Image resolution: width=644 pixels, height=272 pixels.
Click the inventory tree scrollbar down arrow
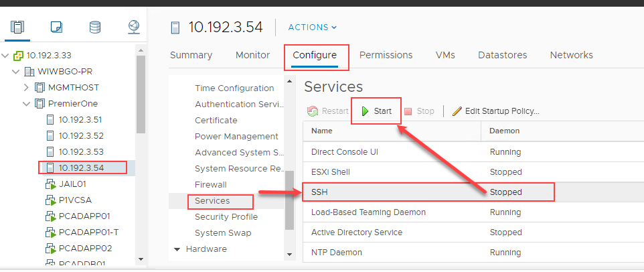141,259
